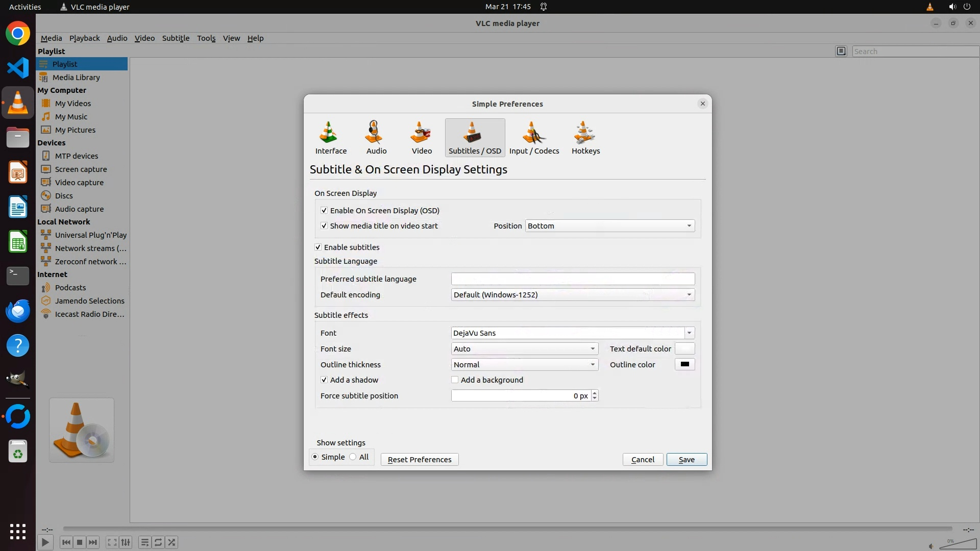
Task: Toggle the shuffle playback icon
Action: [x=172, y=542]
